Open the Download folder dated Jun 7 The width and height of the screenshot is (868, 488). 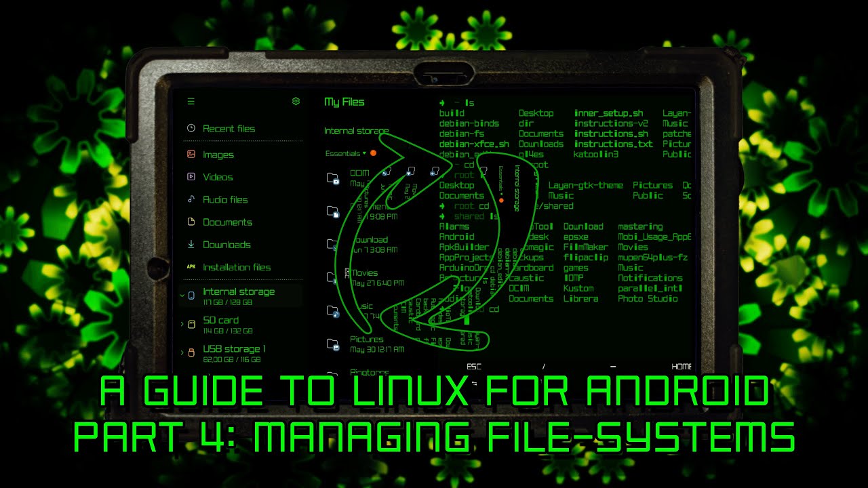(x=377, y=245)
